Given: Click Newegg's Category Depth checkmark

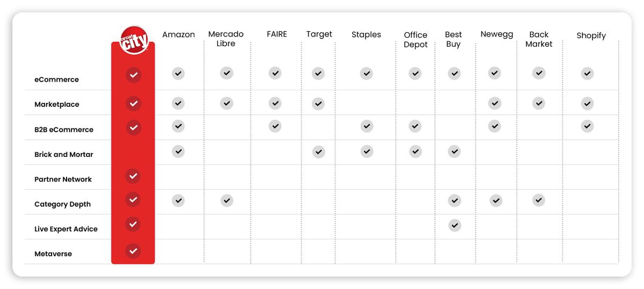Looking at the screenshot, I should pos(496,201).
